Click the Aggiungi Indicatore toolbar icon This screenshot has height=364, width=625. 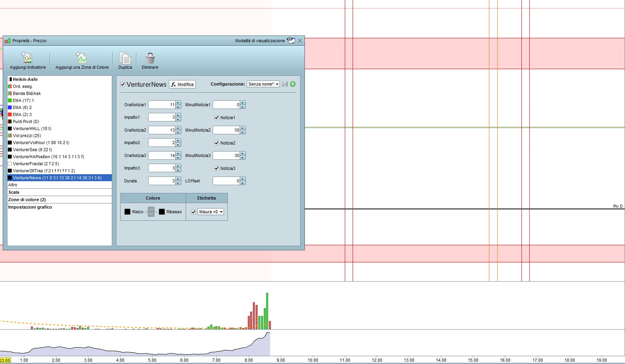(27, 58)
